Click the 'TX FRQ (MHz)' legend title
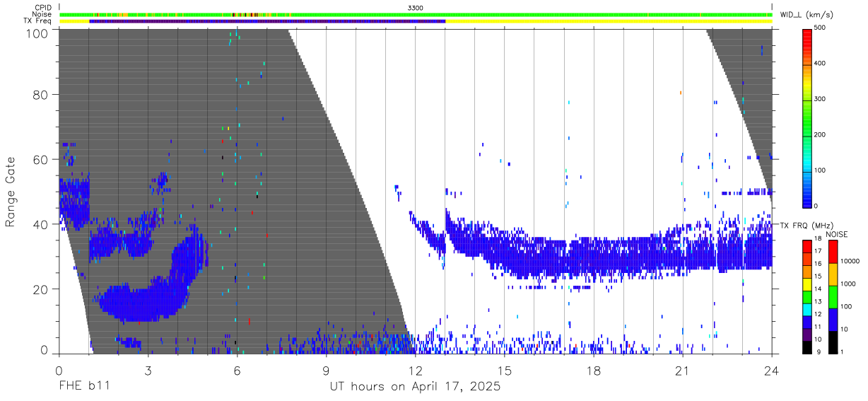868x401 pixels. click(806, 226)
